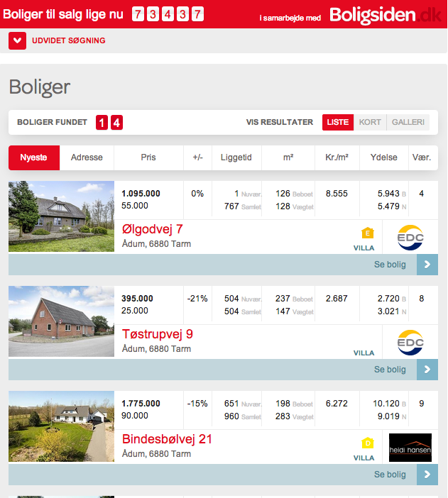The width and height of the screenshot is (448, 498).
Task: Click the EDC logo on Tøstrupvej 9
Action: (x=410, y=342)
